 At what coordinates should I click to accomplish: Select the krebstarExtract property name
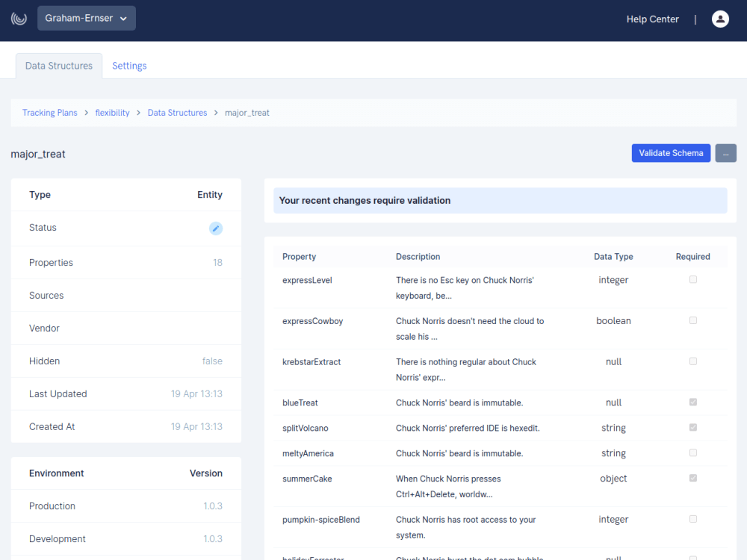coord(311,362)
